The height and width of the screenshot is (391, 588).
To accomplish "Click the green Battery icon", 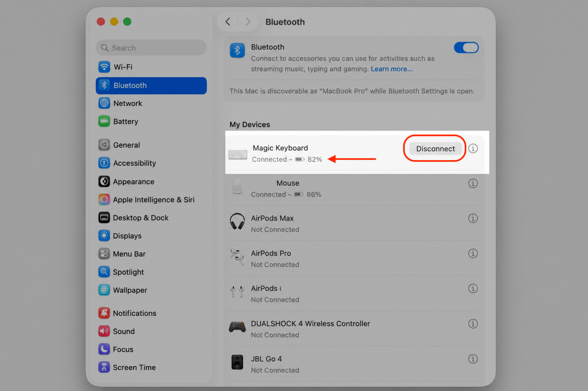I will (x=104, y=122).
